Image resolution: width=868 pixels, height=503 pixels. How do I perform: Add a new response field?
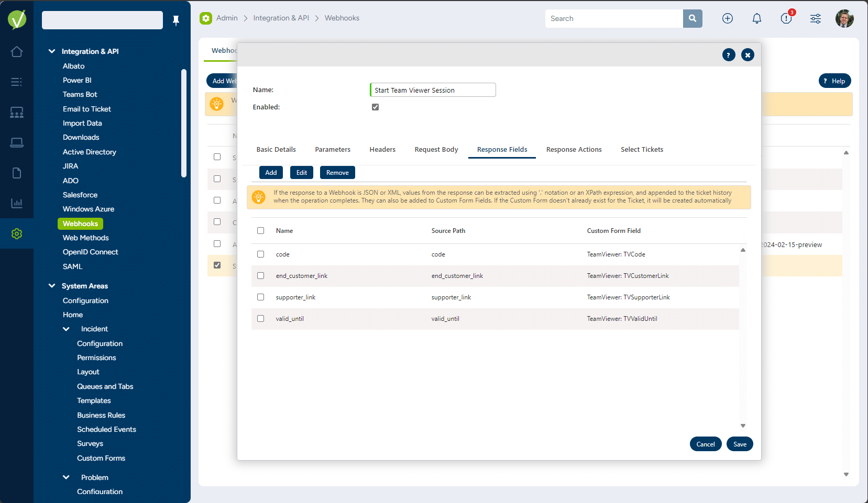click(270, 172)
